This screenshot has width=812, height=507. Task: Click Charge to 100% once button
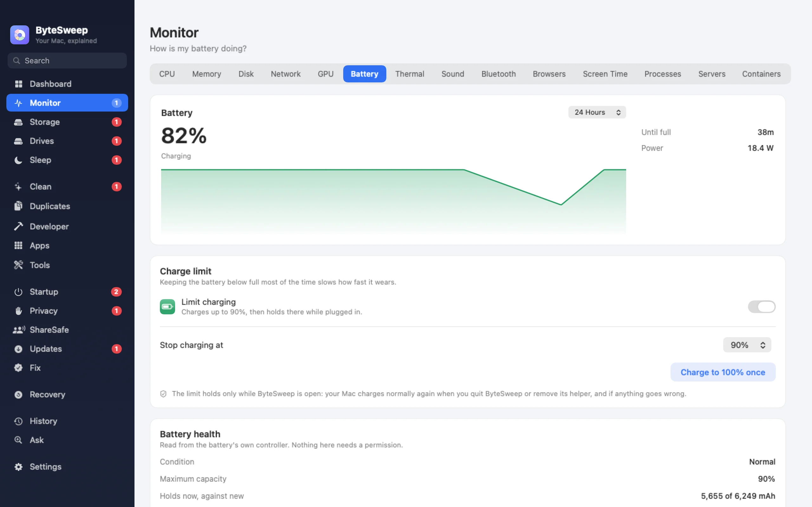point(723,372)
